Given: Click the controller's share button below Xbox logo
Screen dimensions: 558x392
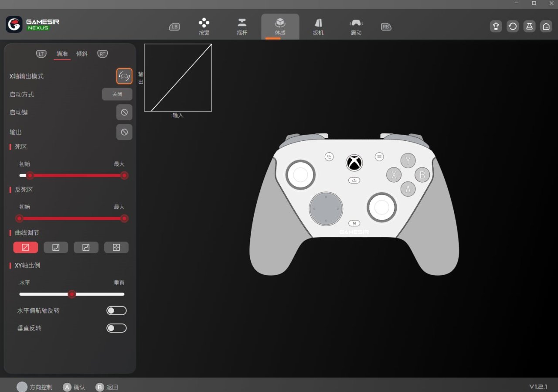Looking at the screenshot, I should pyautogui.click(x=354, y=180).
